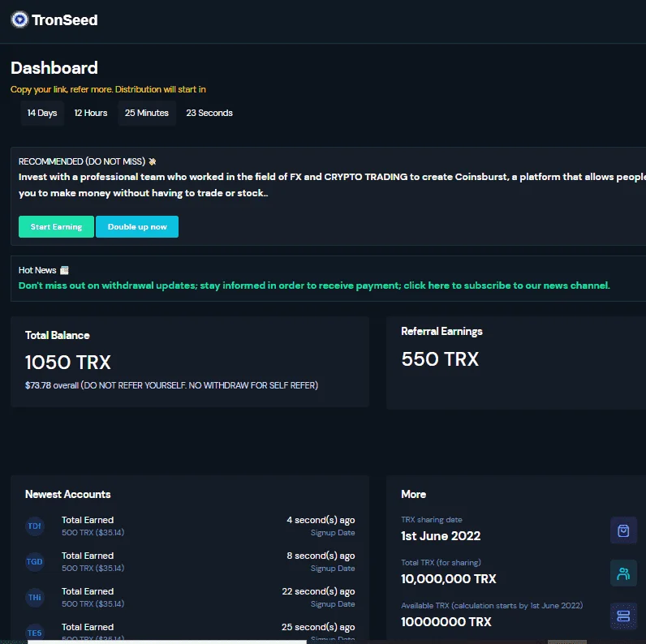
Task: Click the shopping bag icon beside TRX sharing date
Action: [623, 530]
